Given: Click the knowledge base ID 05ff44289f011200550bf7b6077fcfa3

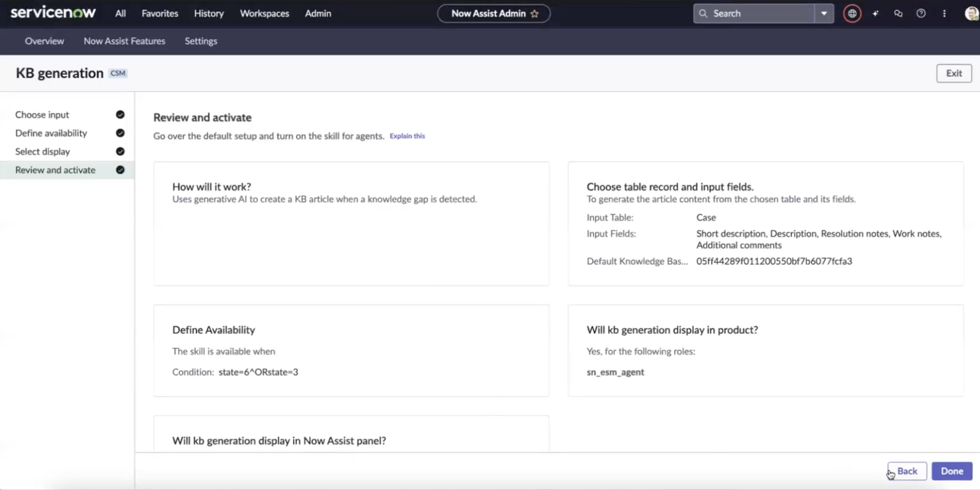Looking at the screenshot, I should (x=774, y=261).
